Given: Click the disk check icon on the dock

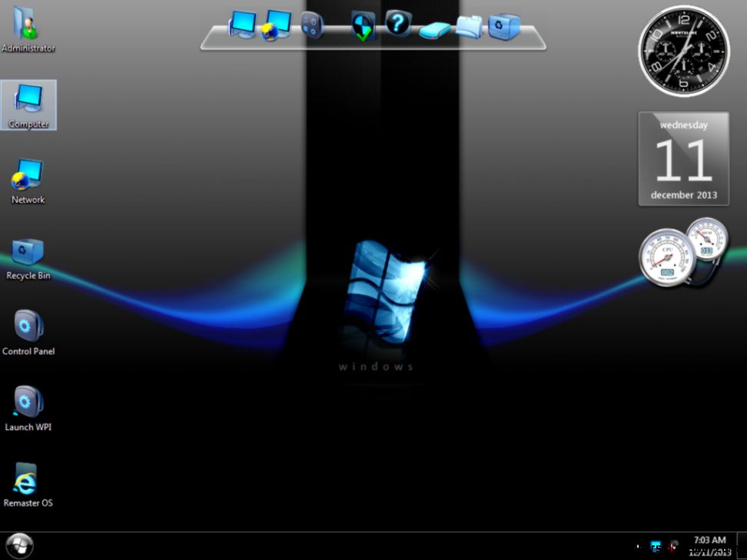Looking at the screenshot, I should click(361, 25).
